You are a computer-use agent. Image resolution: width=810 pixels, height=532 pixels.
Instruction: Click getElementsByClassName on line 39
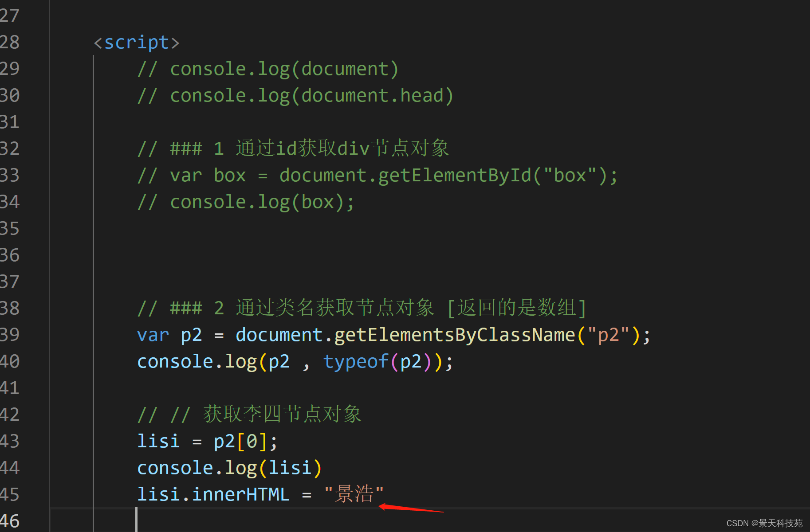(454, 335)
